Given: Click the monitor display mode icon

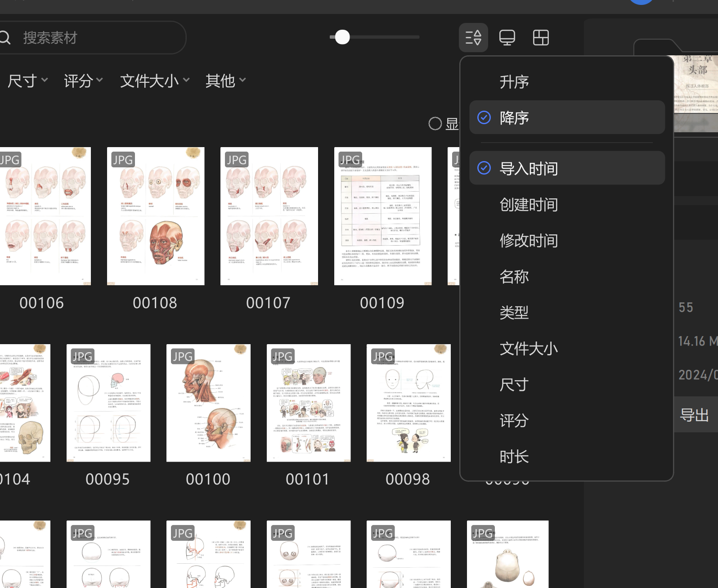Looking at the screenshot, I should point(507,37).
